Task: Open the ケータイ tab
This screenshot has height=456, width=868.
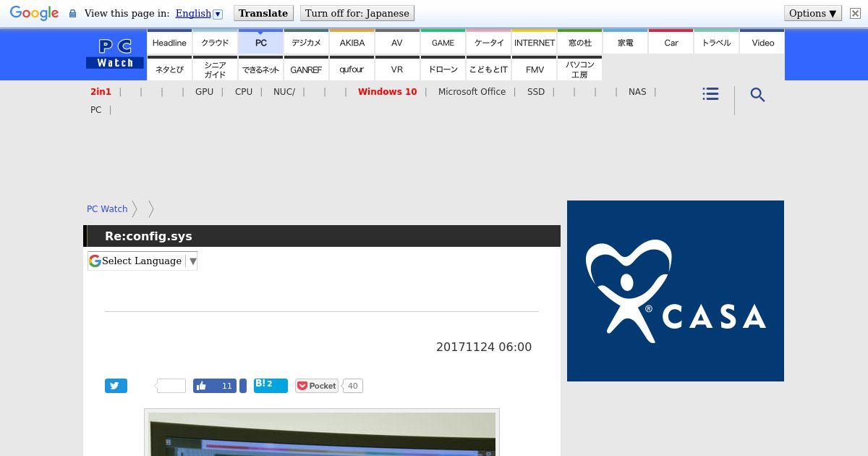Action: [x=488, y=43]
